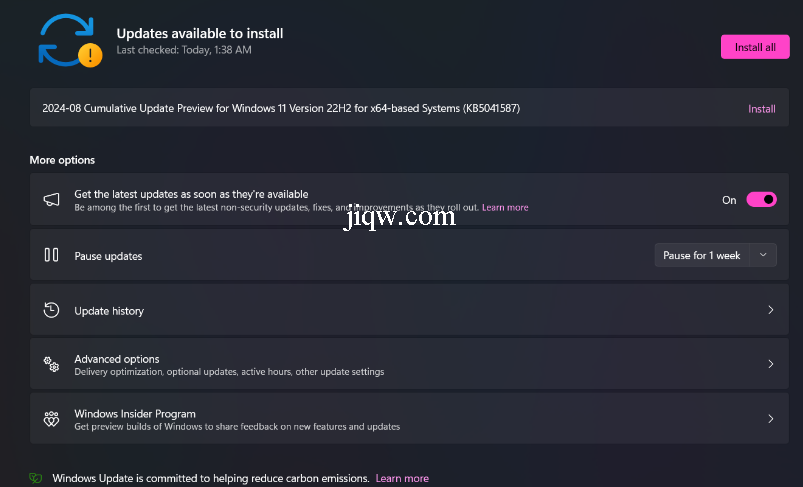
Task: Expand Advanced options using right chevron
Action: [770, 365]
